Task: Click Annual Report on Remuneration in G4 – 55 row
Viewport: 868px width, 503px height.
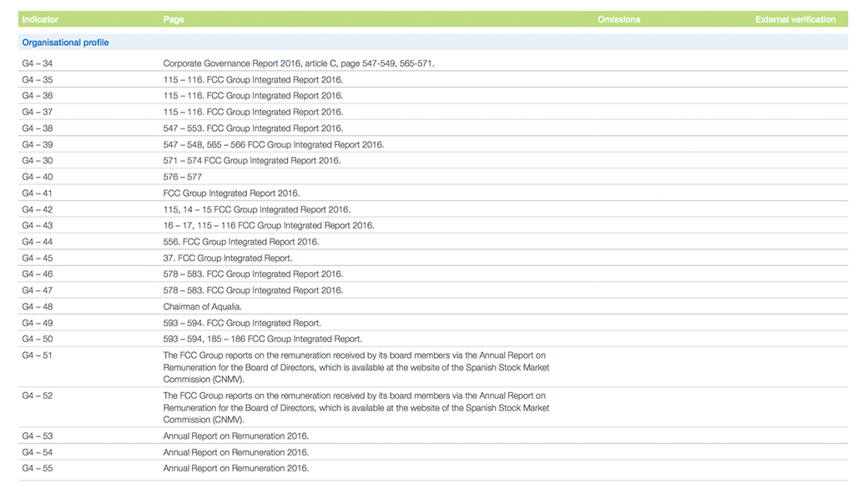Action: click(x=236, y=468)
